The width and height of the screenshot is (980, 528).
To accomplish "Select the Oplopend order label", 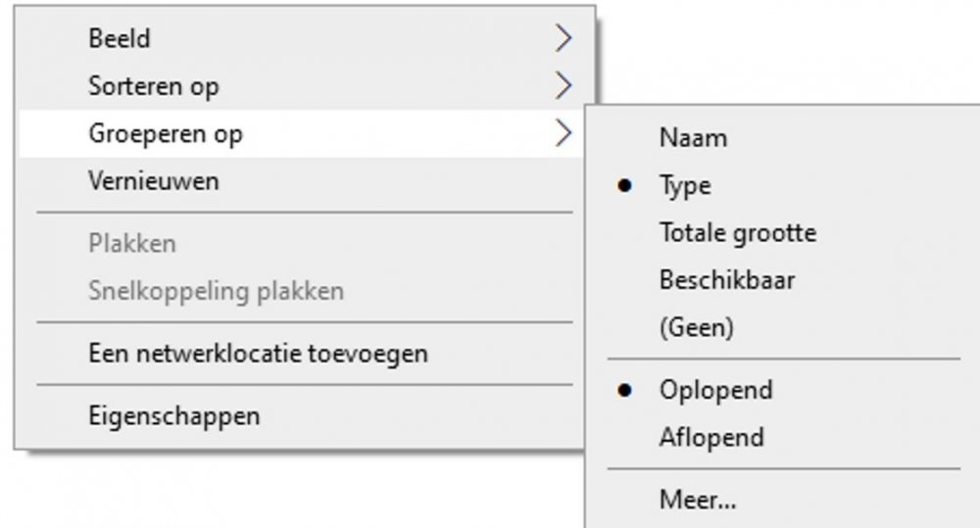I will (715, 390).
